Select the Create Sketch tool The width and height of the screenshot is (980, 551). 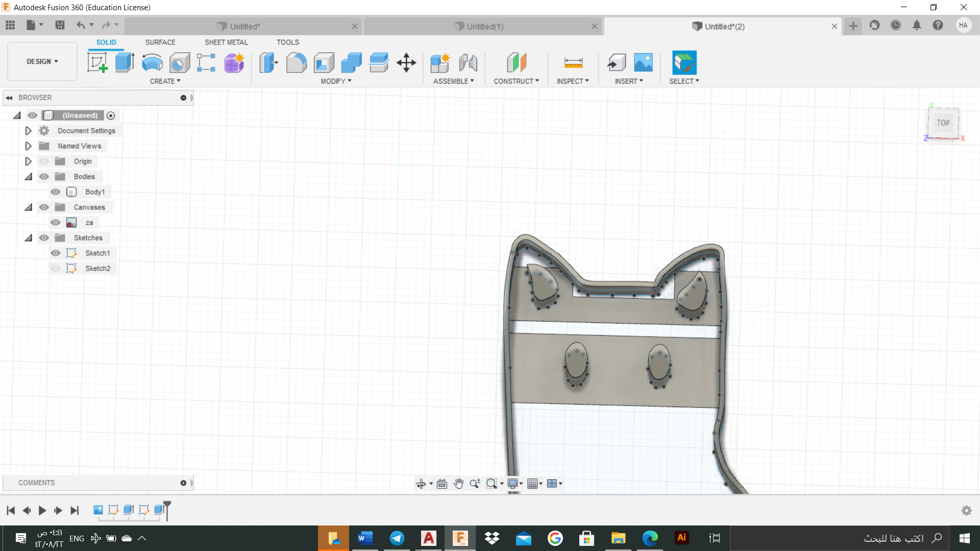click(97, 63)
